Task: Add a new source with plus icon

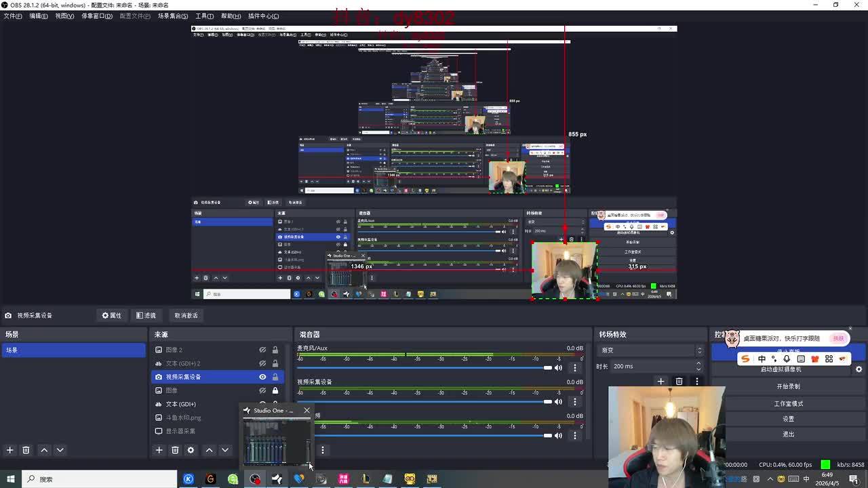Action: point(159,450)
